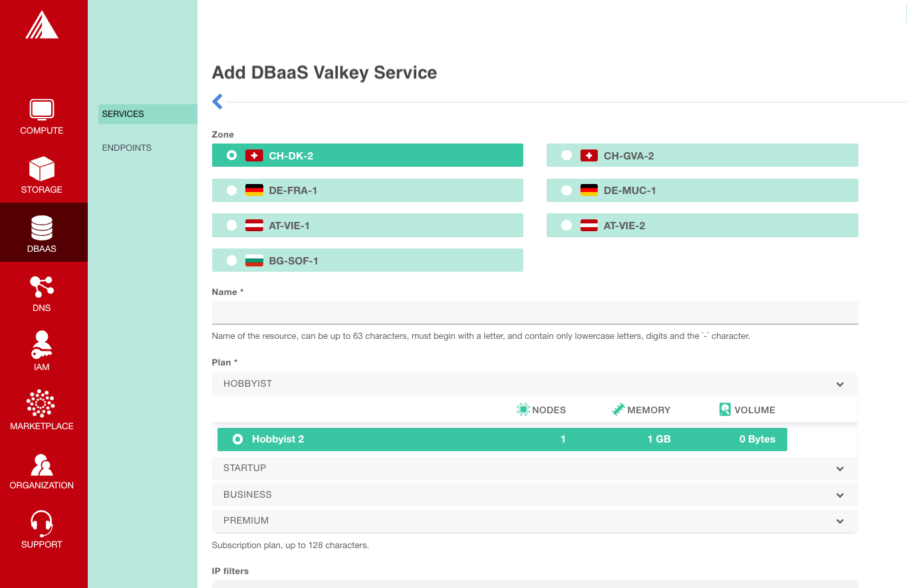Viewport: 907px width, 588px height.
Task: Select the Hobbyist 2 plan row
Action: (502, 439)
